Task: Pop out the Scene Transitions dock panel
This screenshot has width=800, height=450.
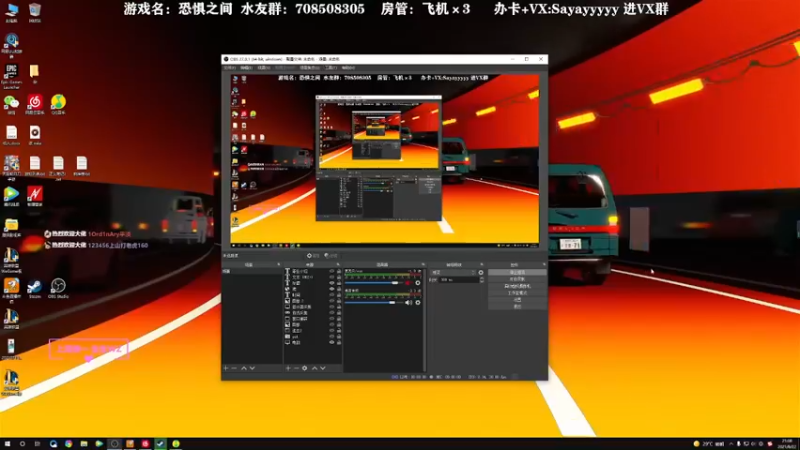Action: [482, 265]
